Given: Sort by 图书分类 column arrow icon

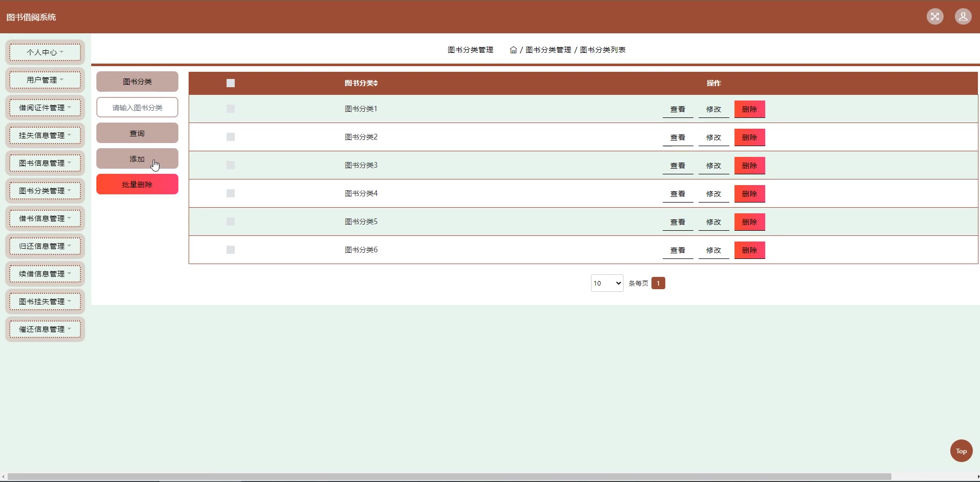Looking at the screenshot, I should tap(376, 83).
